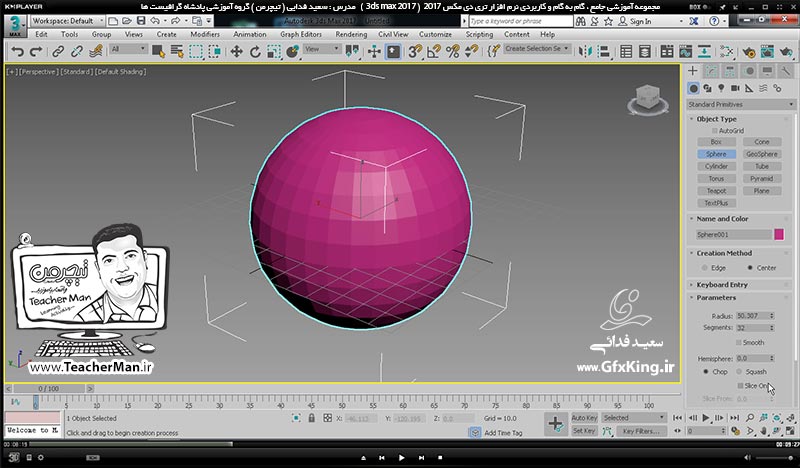The width and height of the screenshot is (800, 468).
Task: Select the Bind to Space Warp tool
Action: [95, 52]
